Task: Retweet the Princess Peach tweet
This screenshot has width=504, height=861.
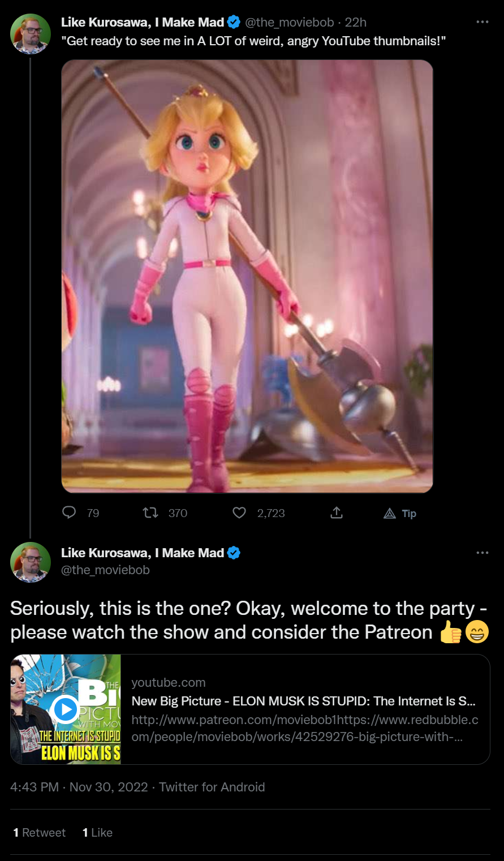Action: click(150, 513)
